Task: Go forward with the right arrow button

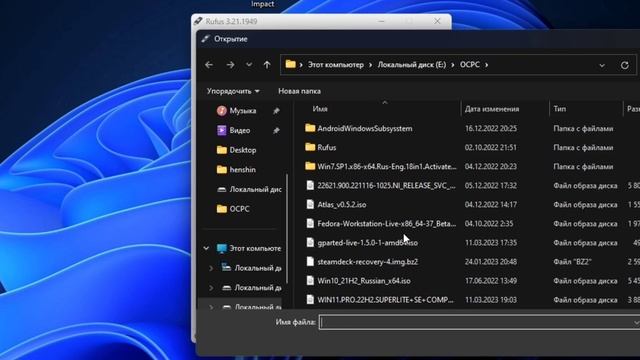Action: pos(230,65)
